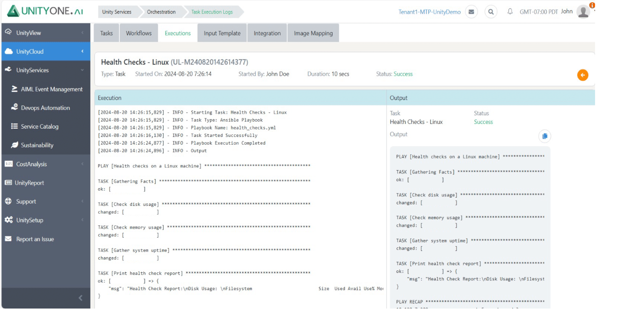The height and width of the screenshot is (316, 644).
Task: Click the Output panel header
Action: pos(491,98)
